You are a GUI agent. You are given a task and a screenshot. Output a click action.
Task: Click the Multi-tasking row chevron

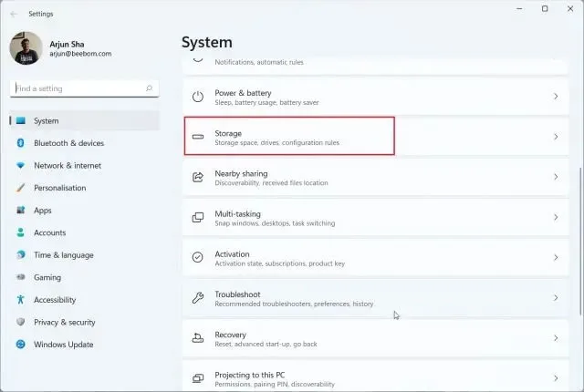(556, 217)
